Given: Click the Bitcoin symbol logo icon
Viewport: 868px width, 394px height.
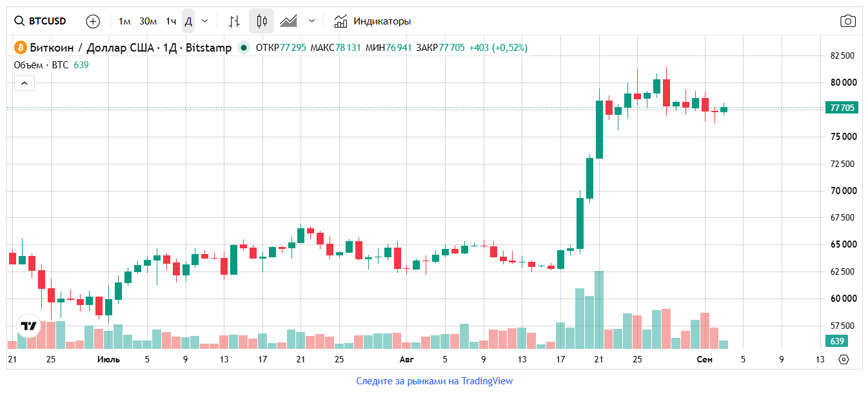Looking at the screenshot, I should 20,47.
